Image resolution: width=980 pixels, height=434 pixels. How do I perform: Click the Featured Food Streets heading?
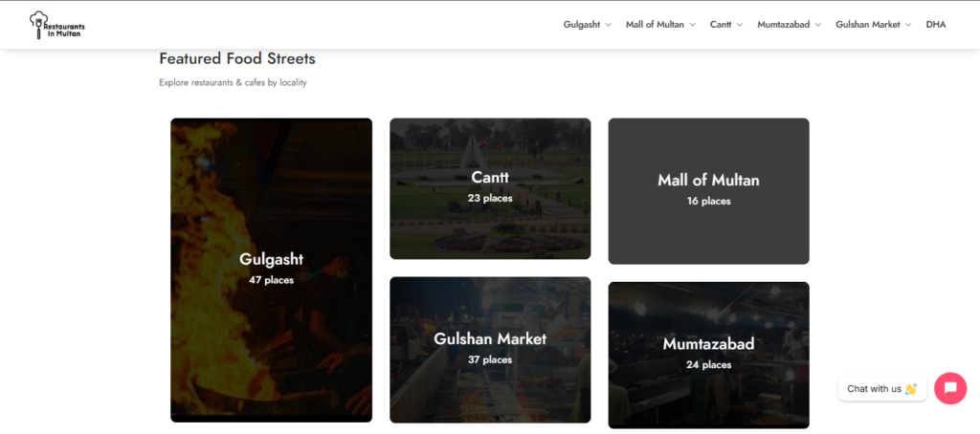[x=236, y=59]
